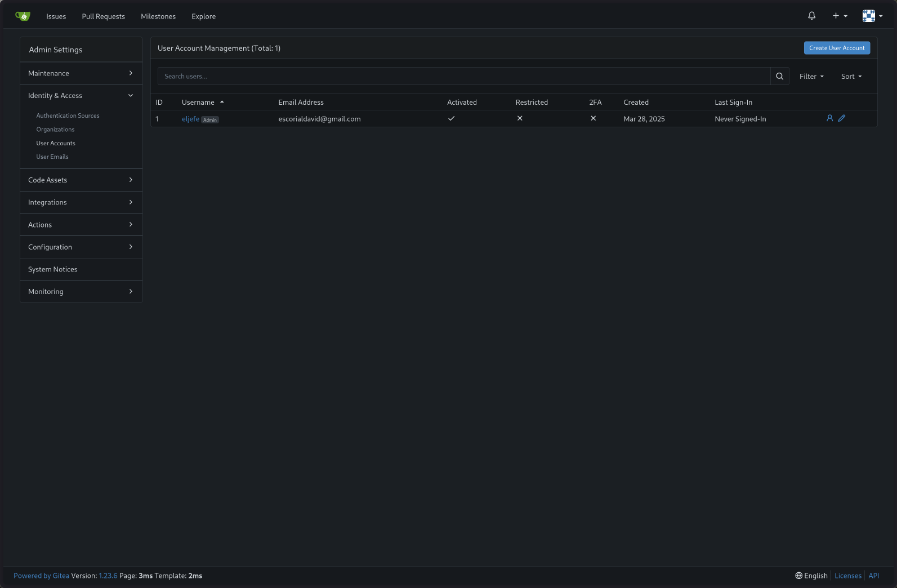The width and height of the screenshot is (897, 588).
Task: Expand the Integrations section
Action: pyautogui.click(x=81, y=202)
